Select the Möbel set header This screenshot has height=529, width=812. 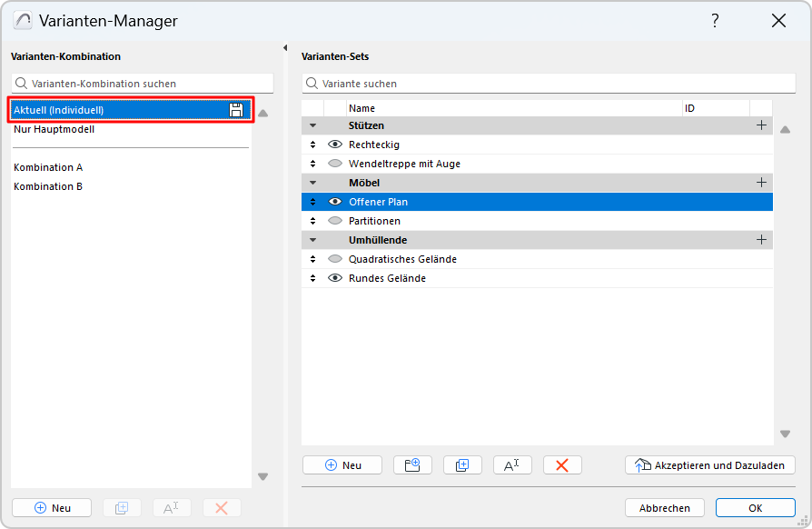pos(537,183)
